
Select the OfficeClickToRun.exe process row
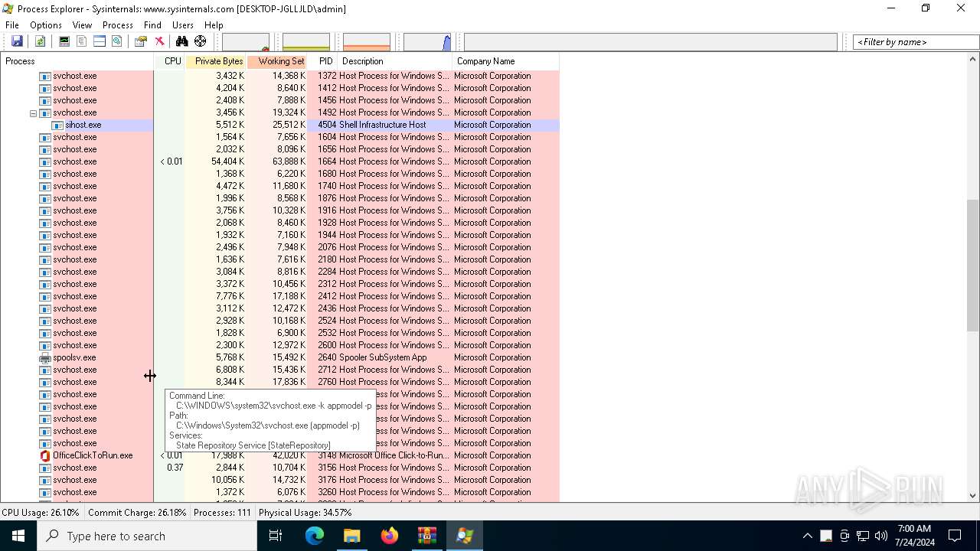[279, 455]
